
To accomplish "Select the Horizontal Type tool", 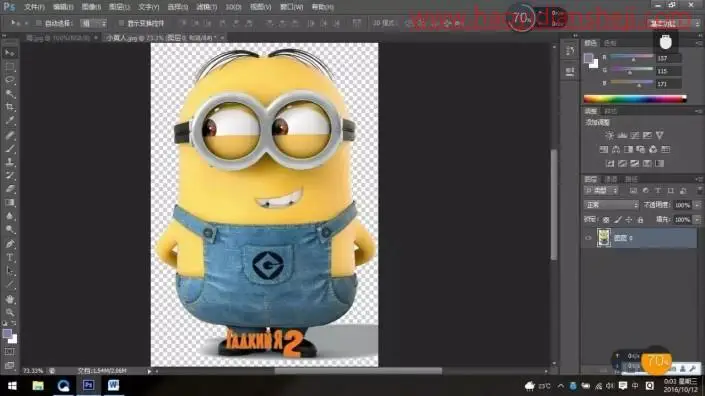I will click(x=9, y=258).
